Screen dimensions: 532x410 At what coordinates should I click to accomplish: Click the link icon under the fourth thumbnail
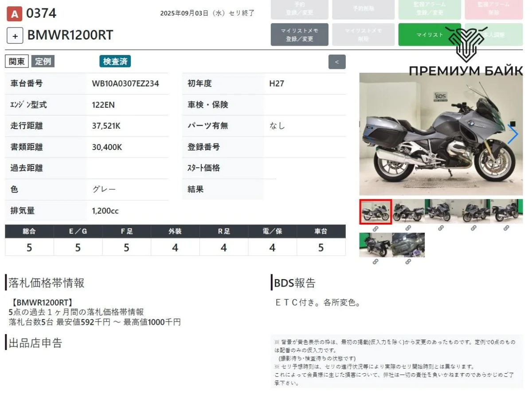[473, 228]
